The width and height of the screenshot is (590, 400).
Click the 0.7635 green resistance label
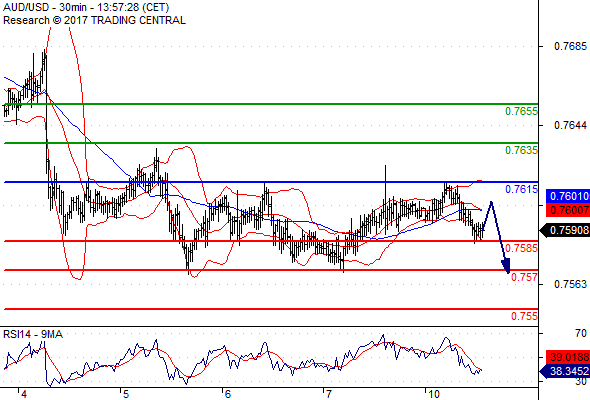tap(521, 151)
